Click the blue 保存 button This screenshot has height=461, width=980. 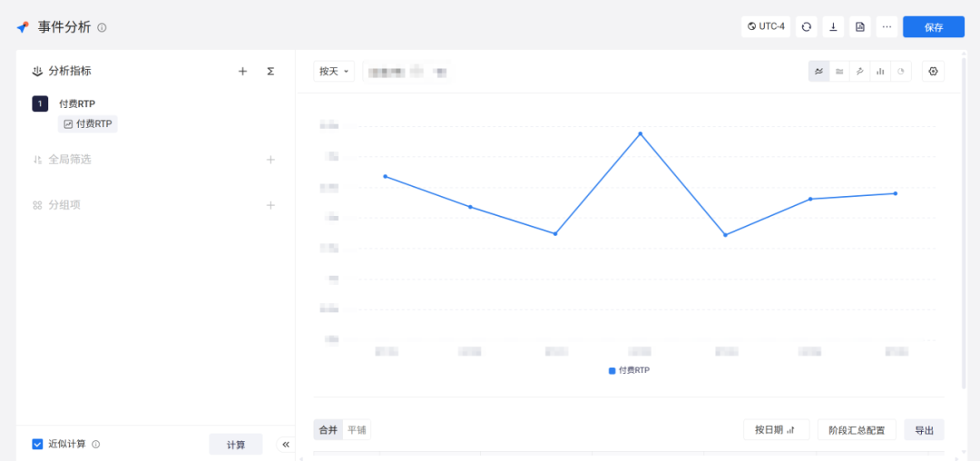(934, 27)
